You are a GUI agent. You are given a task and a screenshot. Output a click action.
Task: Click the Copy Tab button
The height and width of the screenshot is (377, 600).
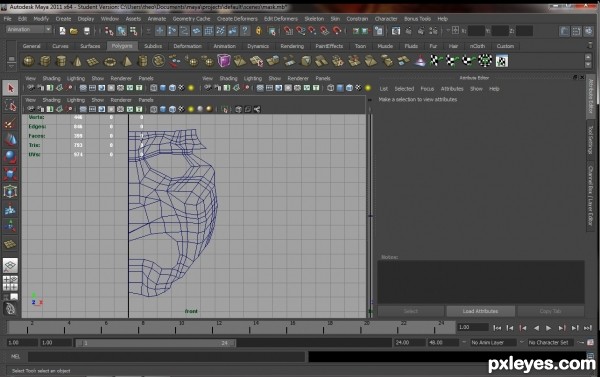[x=550, y=311]
